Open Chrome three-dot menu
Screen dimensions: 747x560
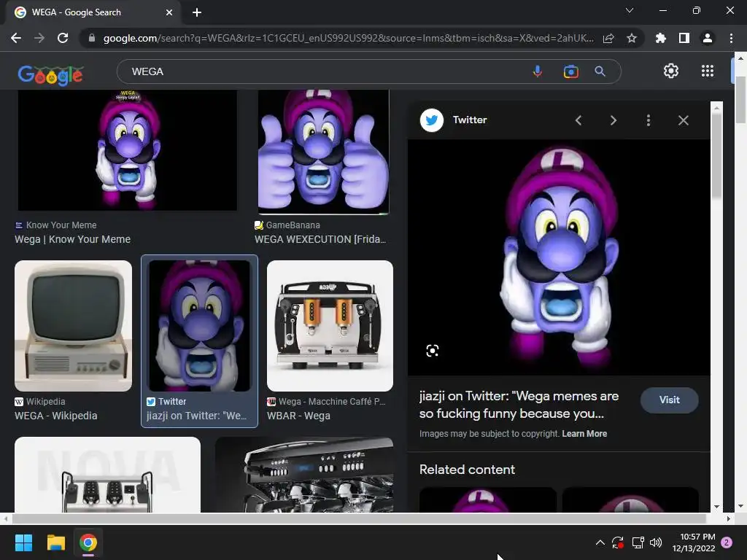click(731, 38)
